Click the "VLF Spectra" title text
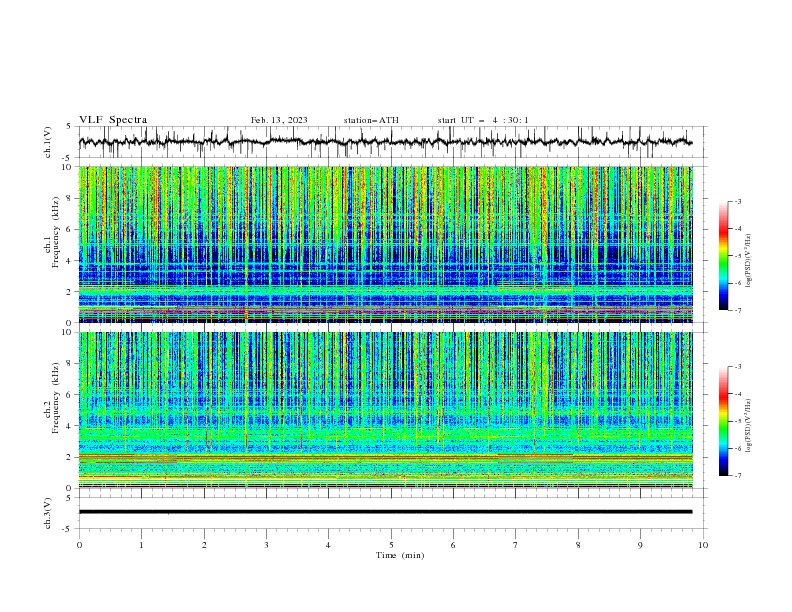The height and width of the screenshot is (612, 792). click(x=113, y=120)
